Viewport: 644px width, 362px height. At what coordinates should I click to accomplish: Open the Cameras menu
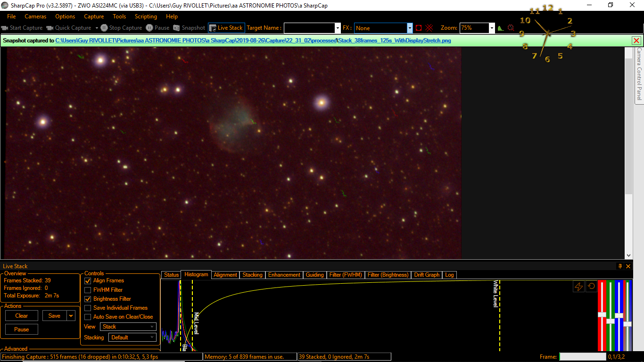coord(35,16)
